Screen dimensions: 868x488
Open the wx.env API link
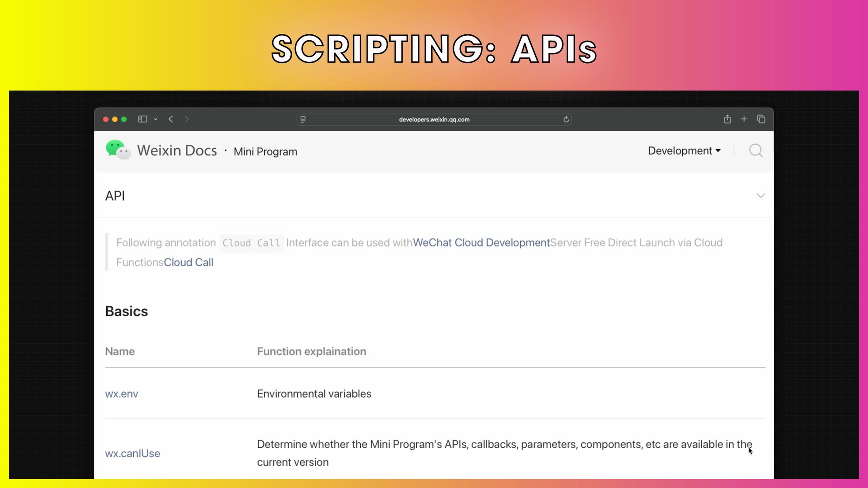[x=122, y=394]
